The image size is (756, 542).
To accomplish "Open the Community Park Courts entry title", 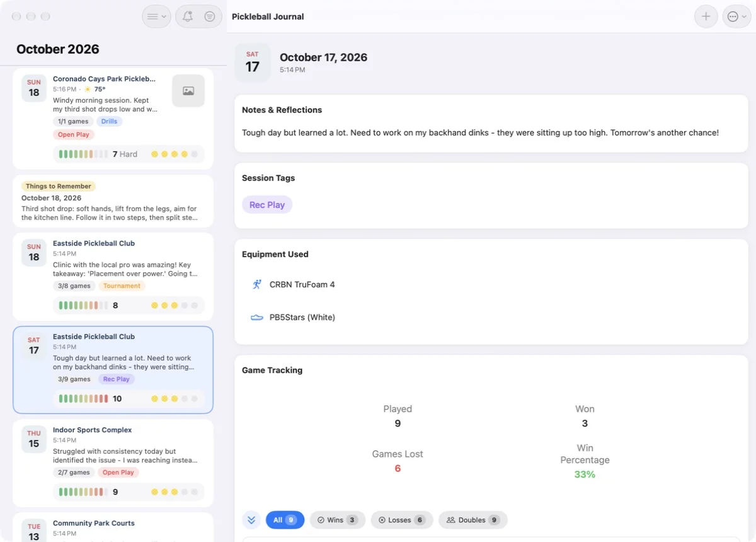I will [x=94, y=523].
